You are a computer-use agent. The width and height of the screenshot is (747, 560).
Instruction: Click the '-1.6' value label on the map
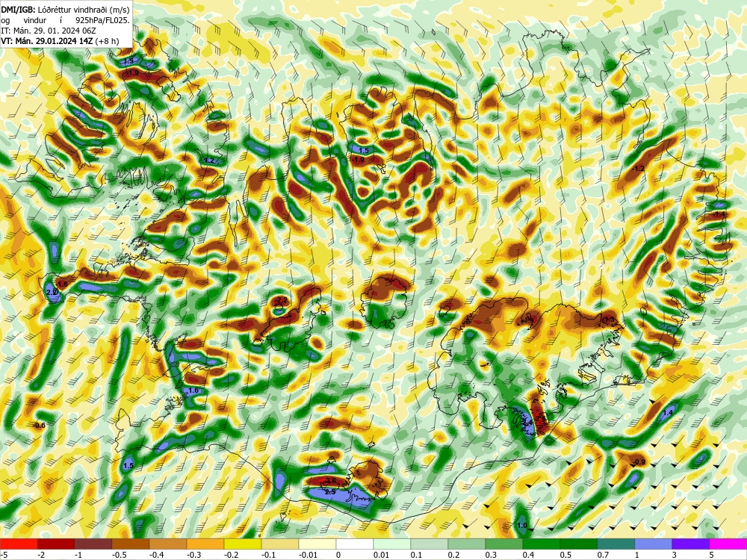click(x=63, y=284)
